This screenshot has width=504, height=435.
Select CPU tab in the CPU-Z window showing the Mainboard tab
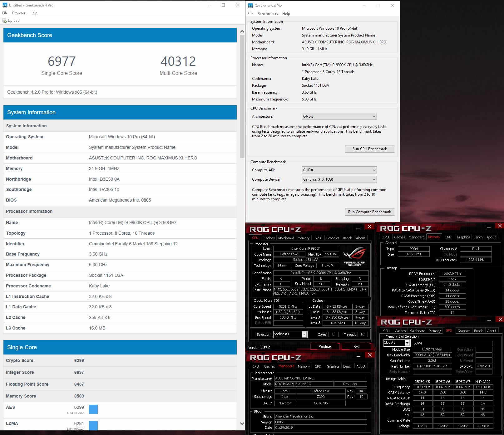pyautogui.click(x=255, y=366)
